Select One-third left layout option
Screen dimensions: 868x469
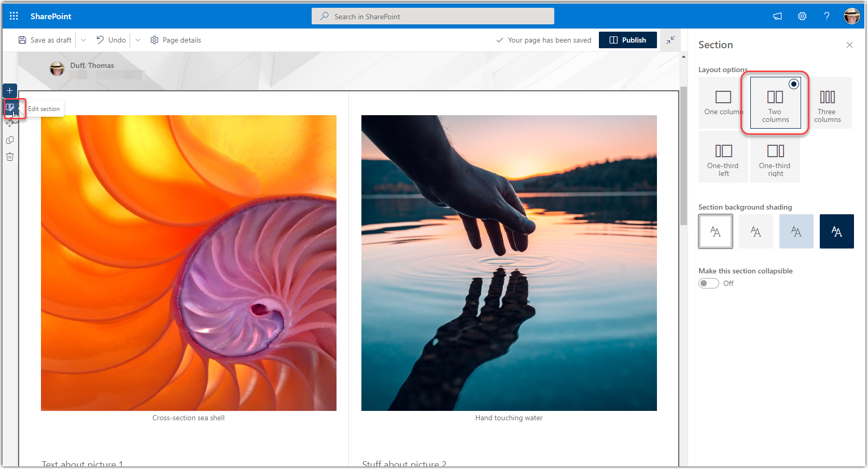click(x=723, y=157)
